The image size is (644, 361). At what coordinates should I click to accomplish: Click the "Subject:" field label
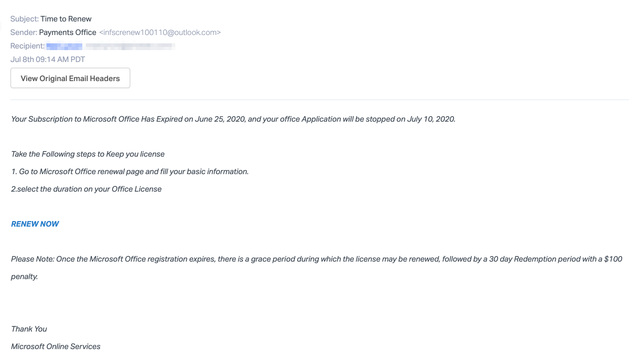pyautogui.click(x=24, y=19)
